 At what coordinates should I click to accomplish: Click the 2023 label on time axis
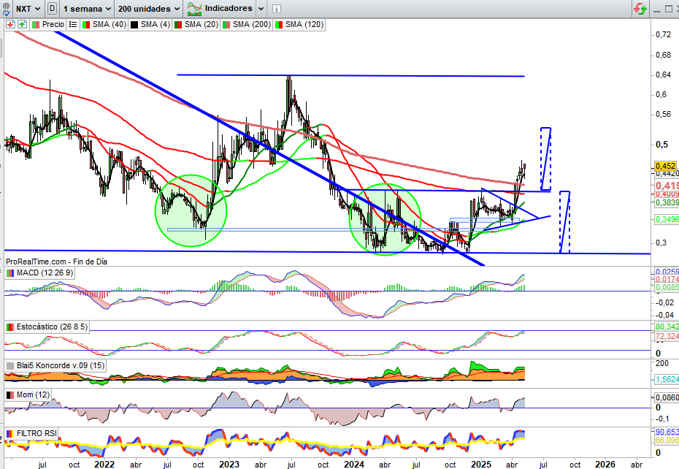[229, 464]
